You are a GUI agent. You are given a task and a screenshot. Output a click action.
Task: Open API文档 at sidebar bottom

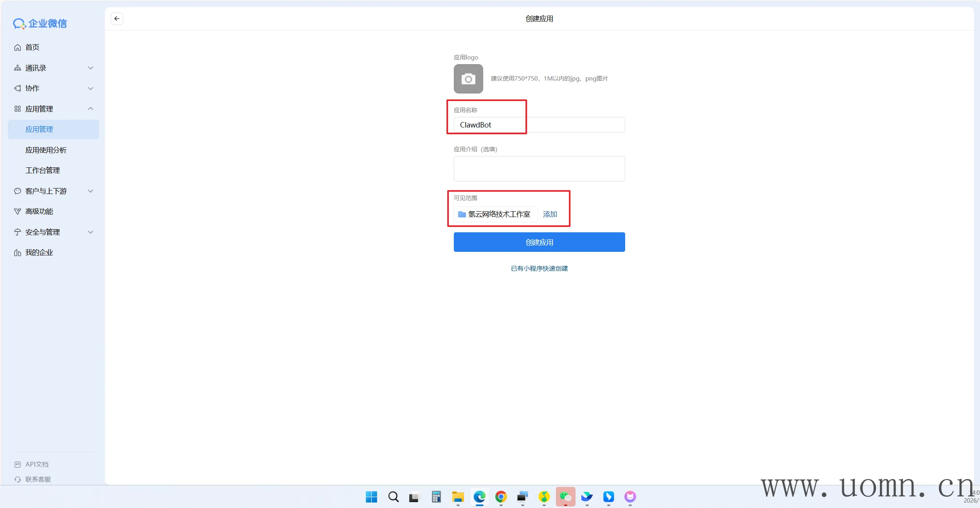tap(37, 464)
